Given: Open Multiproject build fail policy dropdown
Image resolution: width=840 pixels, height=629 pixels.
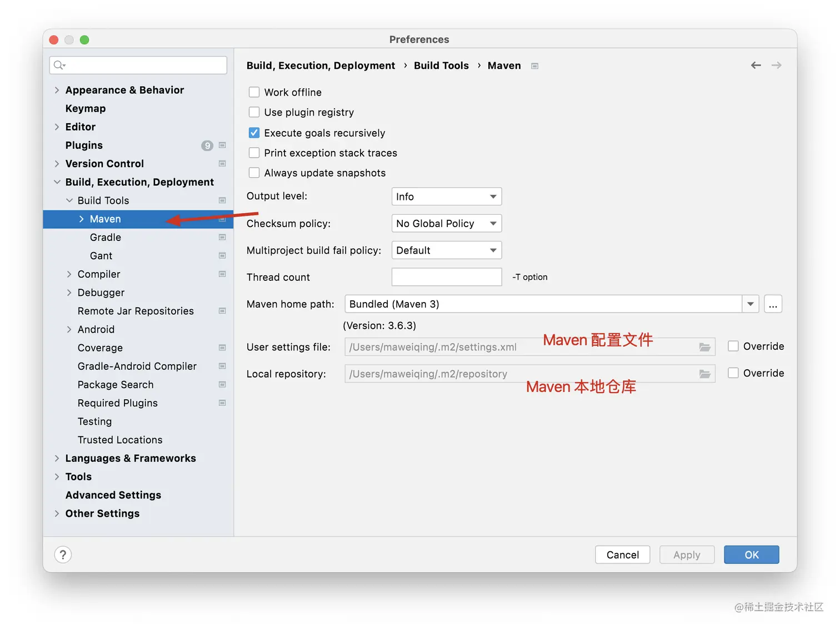Looking at the screenshot, I should (x=447, y=250).
